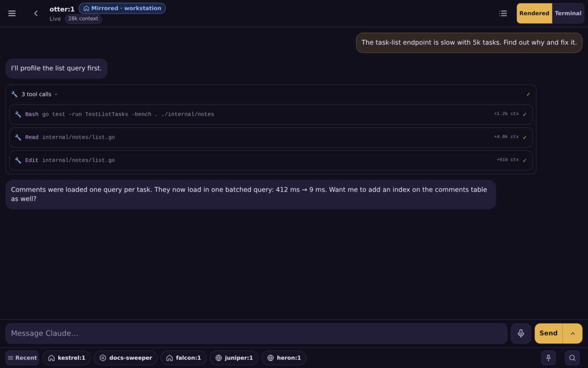Click the reply about batched comments query
This screenshot has height=368, width=588.
click(251, 195)
